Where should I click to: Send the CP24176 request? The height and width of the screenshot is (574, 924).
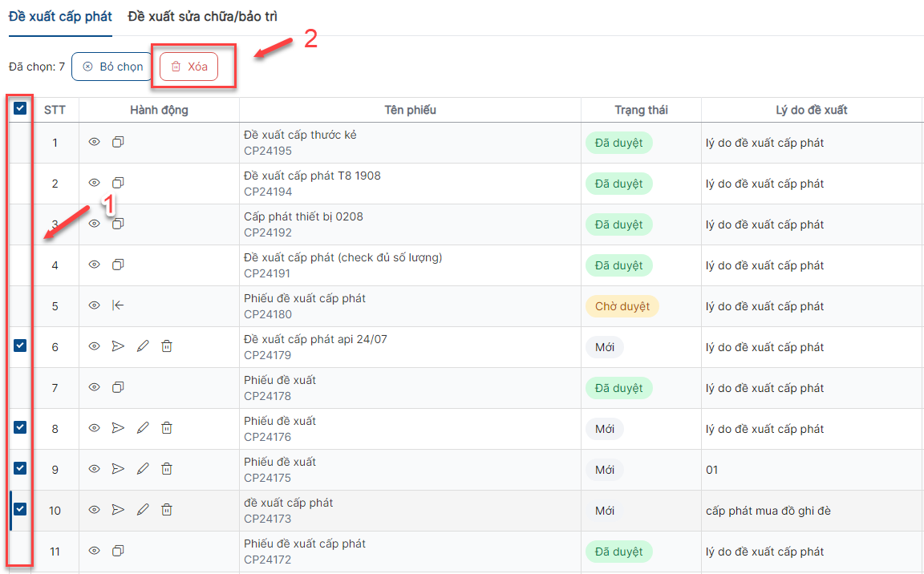(x=118, y=428)
